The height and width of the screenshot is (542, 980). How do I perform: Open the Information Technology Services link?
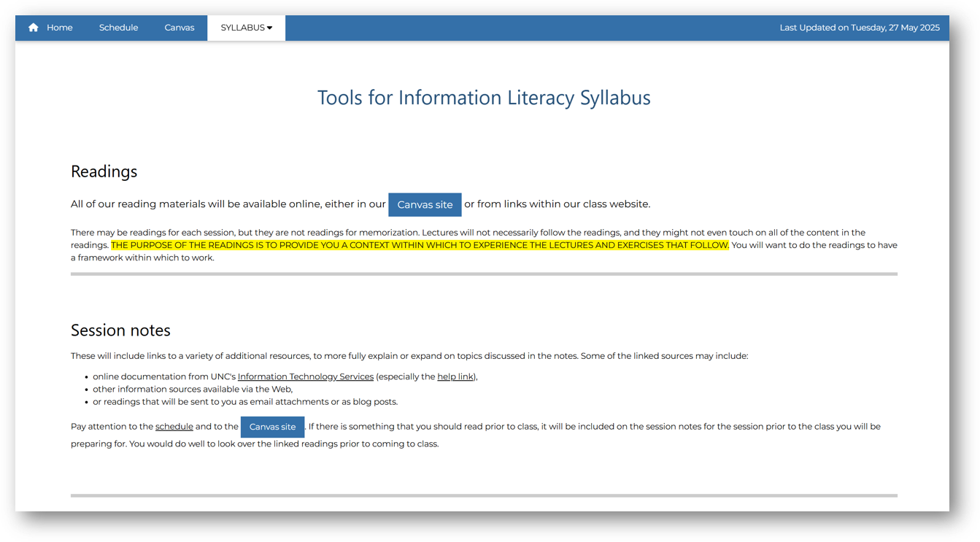point(305,376)
